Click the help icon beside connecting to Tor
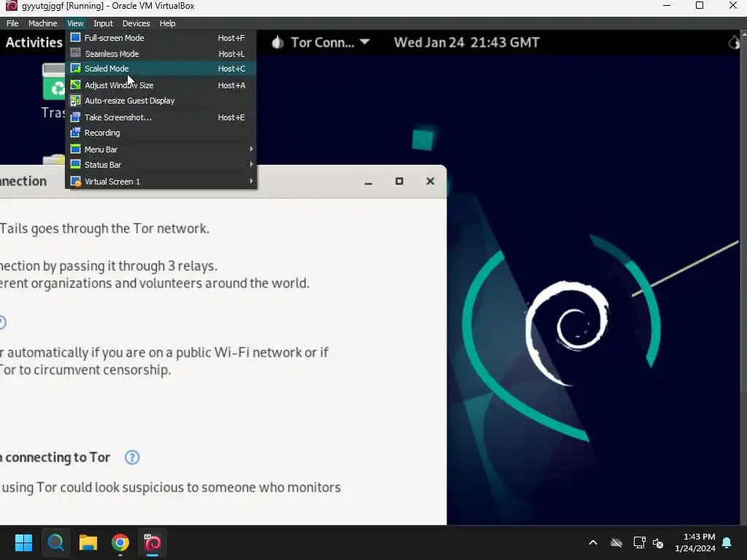This screenshot has height=560, width=747. pos(132,457)
